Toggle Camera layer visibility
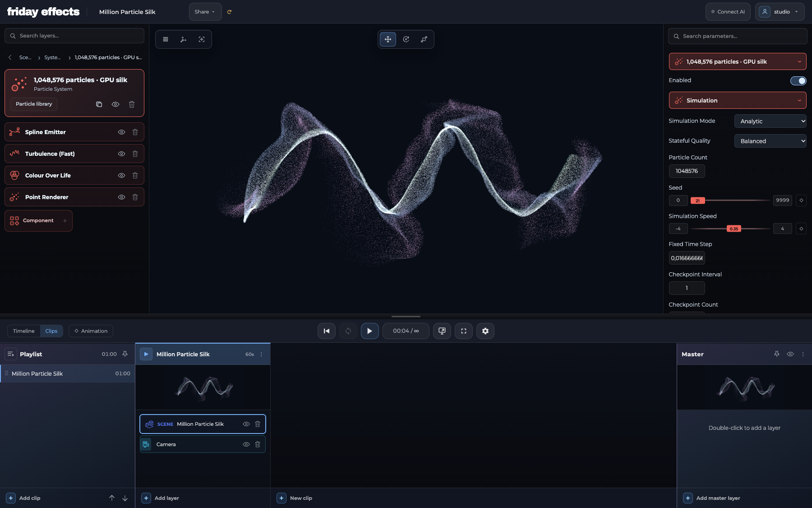 coord(246,444)
